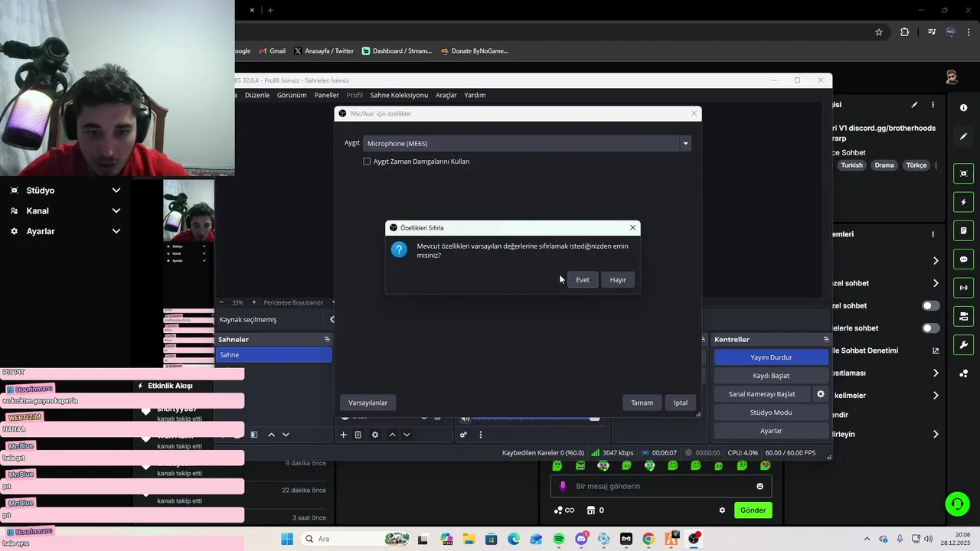Pop out the Sahneler dock

327,339
